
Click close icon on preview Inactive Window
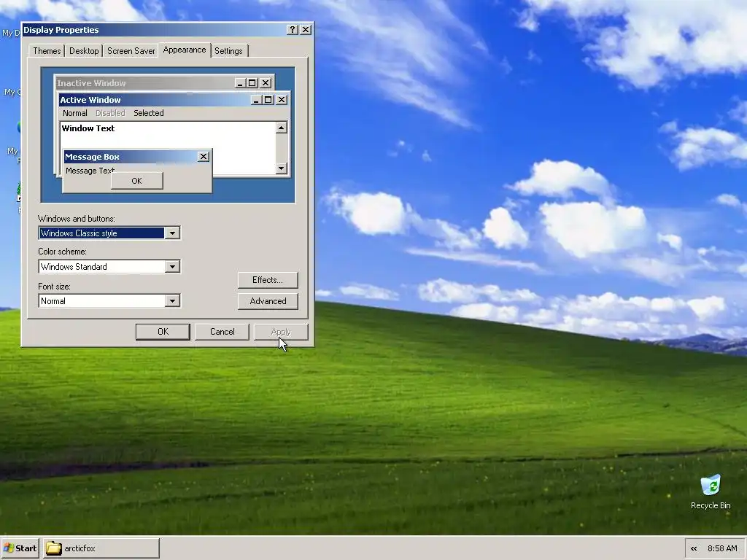pyautogui.click(x=266, y=83)
